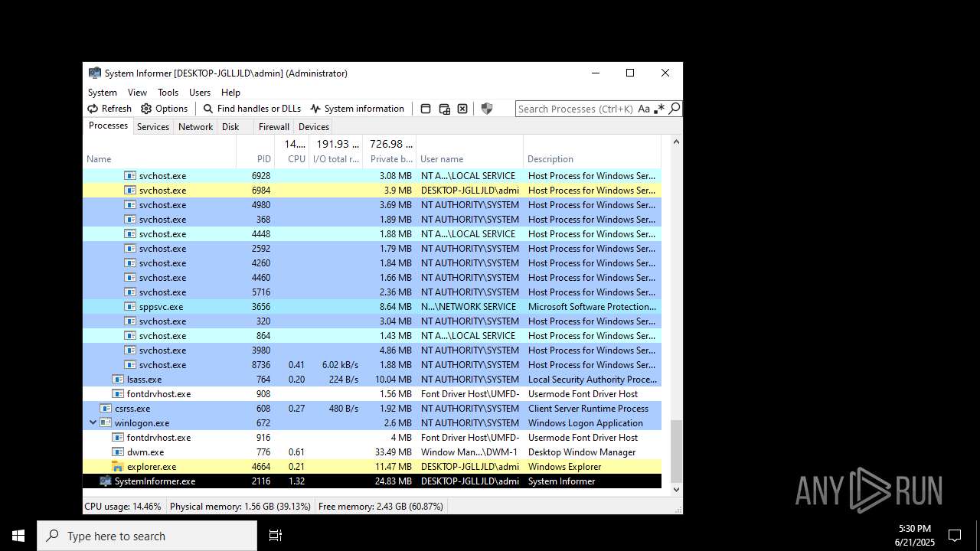Image resolution: width=980 pixels, height=551 pixels.
Task: Open the Options gear button
Action: 164,109
